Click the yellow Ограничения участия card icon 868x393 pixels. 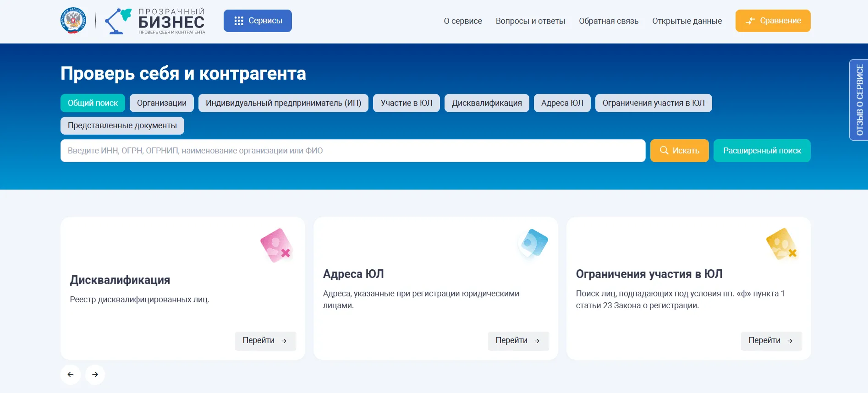[x=782, y=244]
